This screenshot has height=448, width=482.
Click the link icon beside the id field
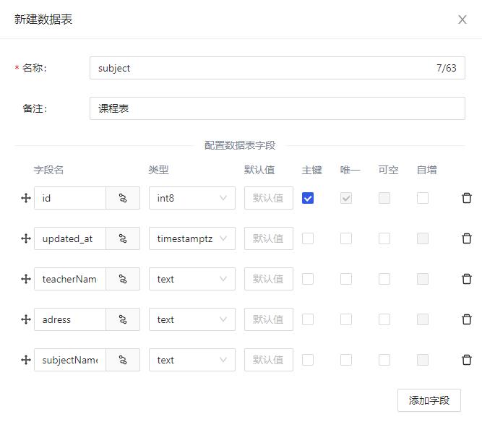123,198
